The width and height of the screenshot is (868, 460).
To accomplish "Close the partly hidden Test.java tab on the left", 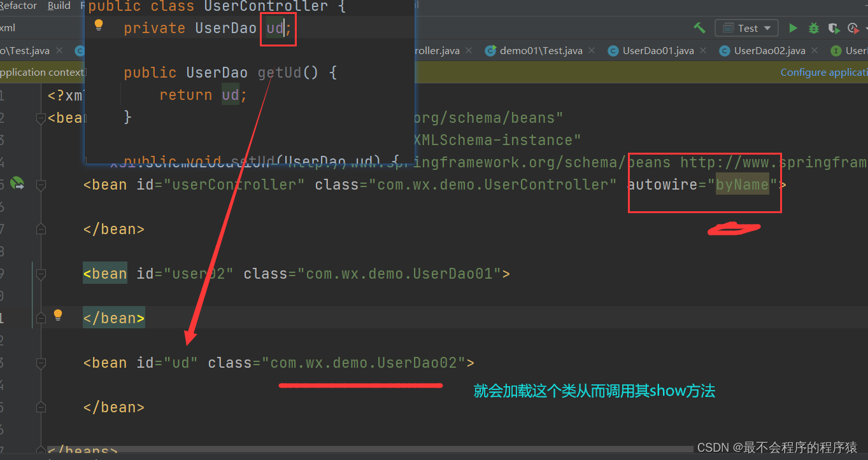I will coord(59,51).
